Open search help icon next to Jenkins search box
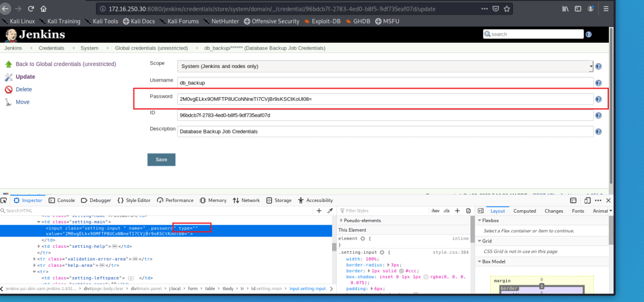Screen dimensions: 644x302 [589, 35]
